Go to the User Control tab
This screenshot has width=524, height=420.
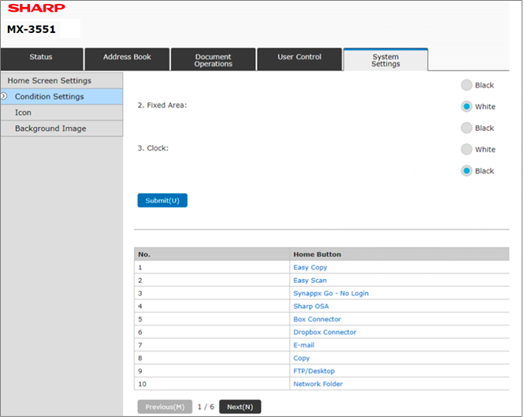pos(299,59)
